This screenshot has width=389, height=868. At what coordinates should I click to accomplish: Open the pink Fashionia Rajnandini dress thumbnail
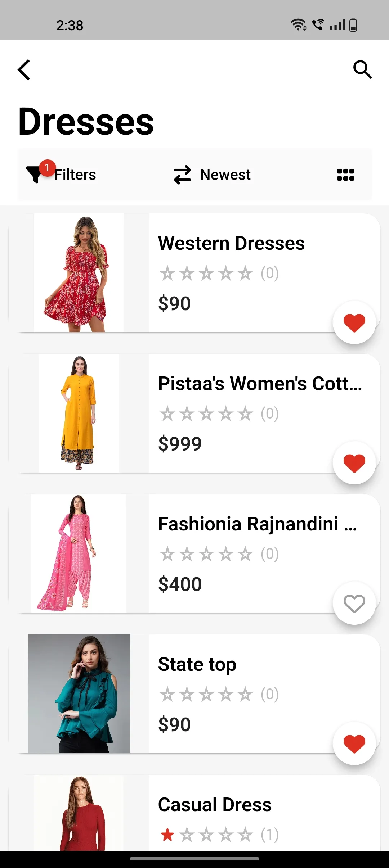point(79,553)
